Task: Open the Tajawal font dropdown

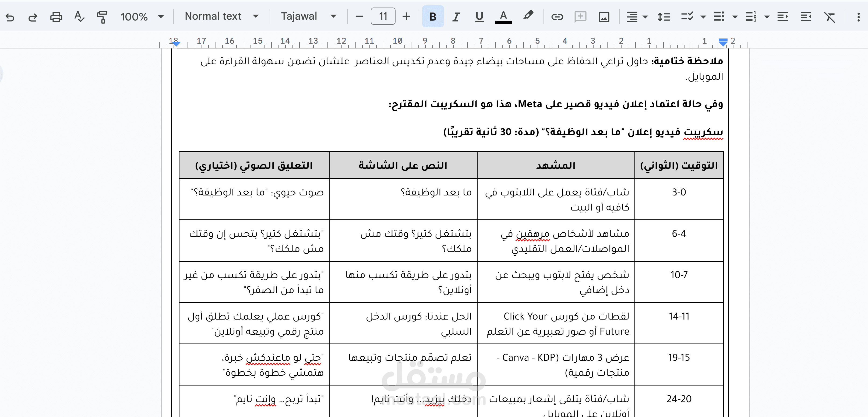Action: (308, 16)
